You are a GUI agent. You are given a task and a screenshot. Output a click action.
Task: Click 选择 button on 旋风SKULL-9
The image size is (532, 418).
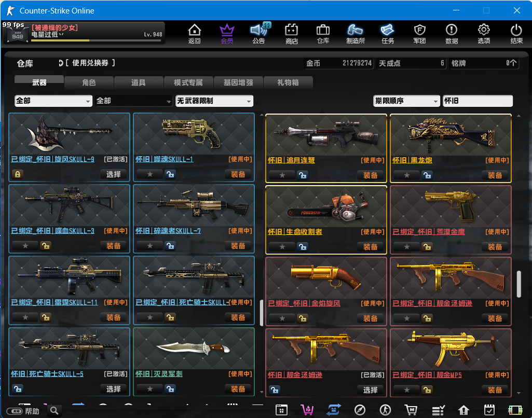(113, 174)
